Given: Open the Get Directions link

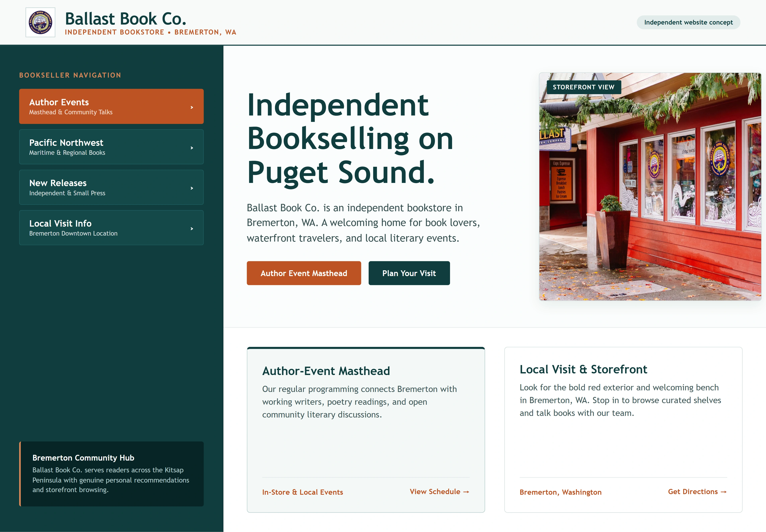Looking at the screenshot, I should point(697,492).
